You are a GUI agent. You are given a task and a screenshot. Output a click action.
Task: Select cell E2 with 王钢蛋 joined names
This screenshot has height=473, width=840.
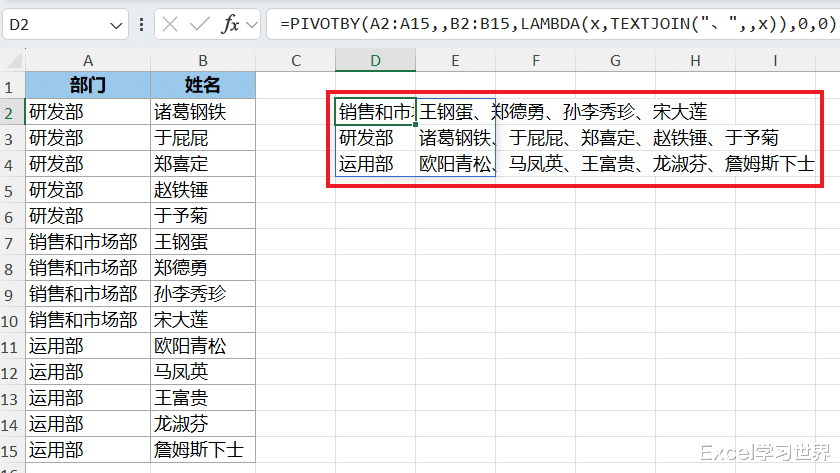point(455,112)
